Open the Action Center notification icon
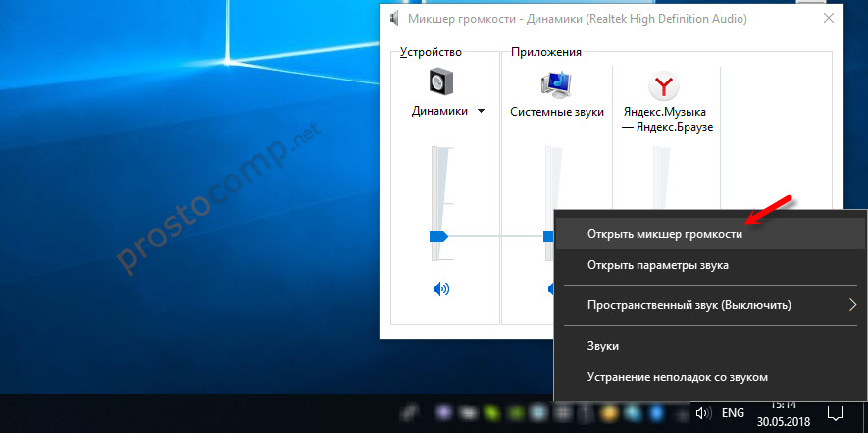Screen dimensions: 868x433 pos(837,413)
